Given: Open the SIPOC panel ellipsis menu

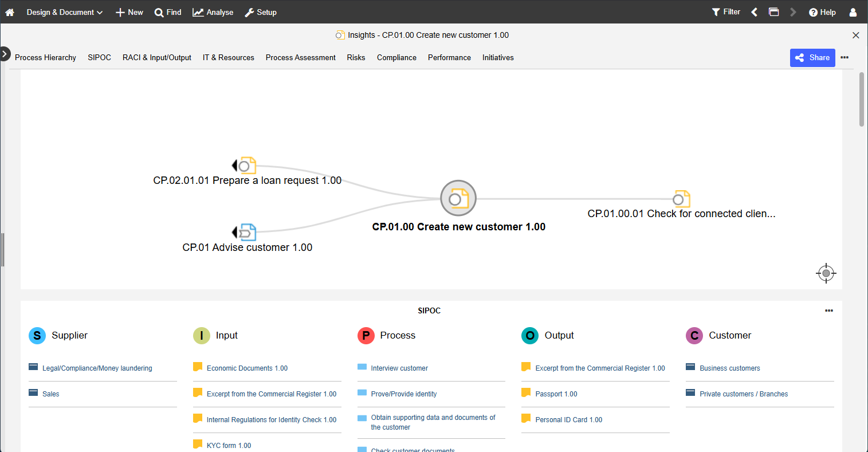Looking at the screenshot, I should click(828, 310).
